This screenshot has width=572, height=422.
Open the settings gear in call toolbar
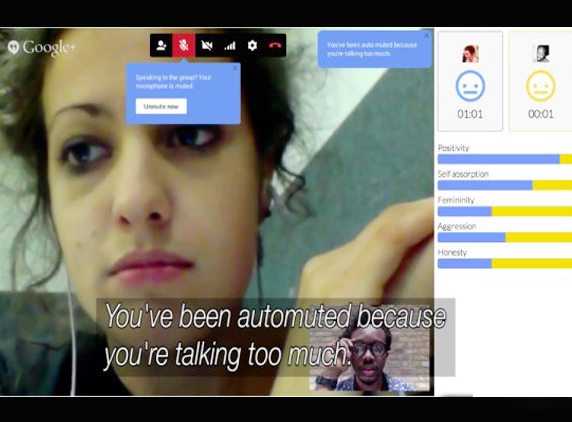[x=252, y=46]
